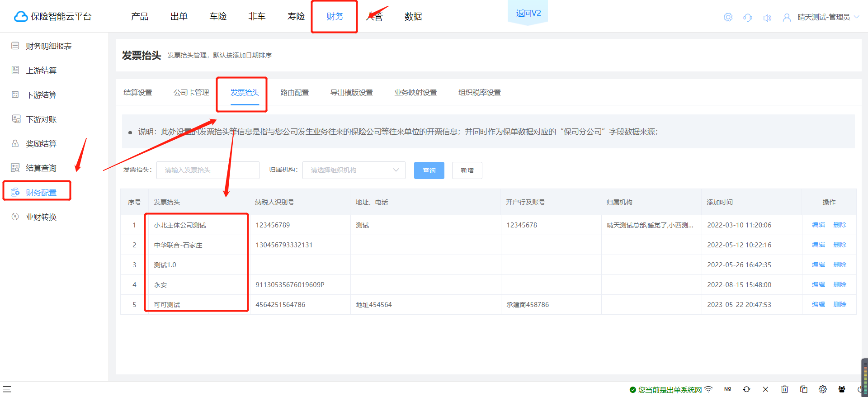
Task: Switch to the 组织税率设置 tab
Action: pyautogui.click(x=480, y=93)
